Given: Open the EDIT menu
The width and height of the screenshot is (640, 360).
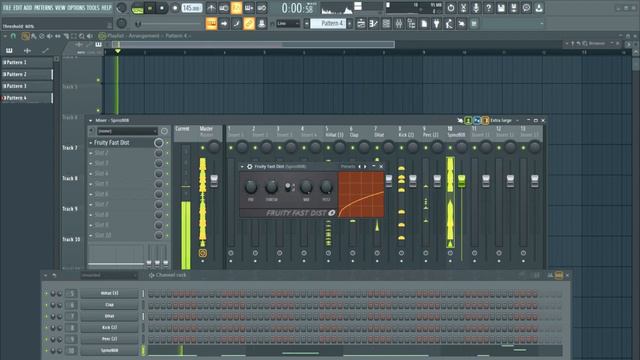Looking at the screenshot, I should click(x=18, y=8).
